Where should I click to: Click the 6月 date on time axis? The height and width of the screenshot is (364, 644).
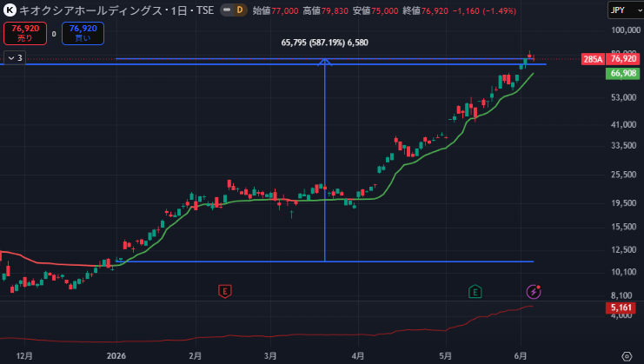[521, 356]
